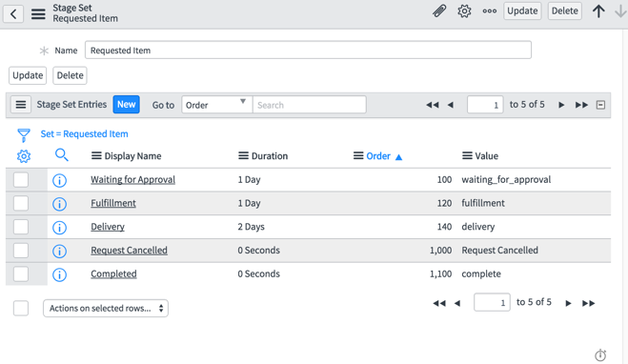Toggle select-all checkbox beside Actions dropdown

click(21, 309)
